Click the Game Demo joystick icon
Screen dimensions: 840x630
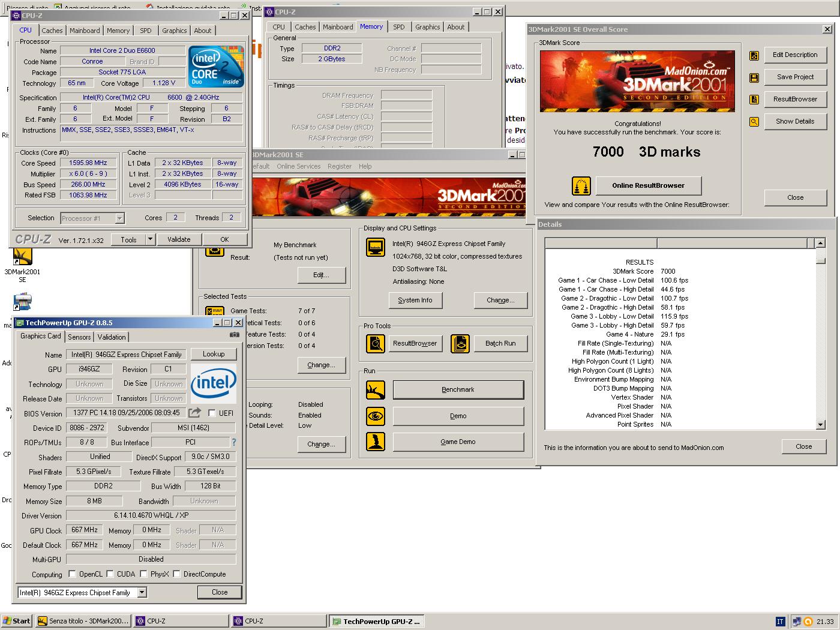[x=376, y=442]
